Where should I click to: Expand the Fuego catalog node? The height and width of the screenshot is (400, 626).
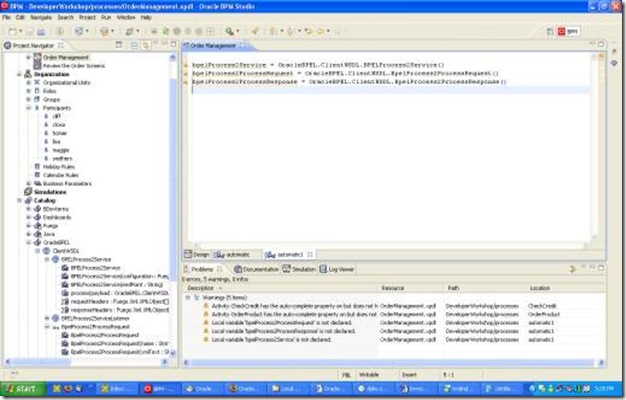28,226
